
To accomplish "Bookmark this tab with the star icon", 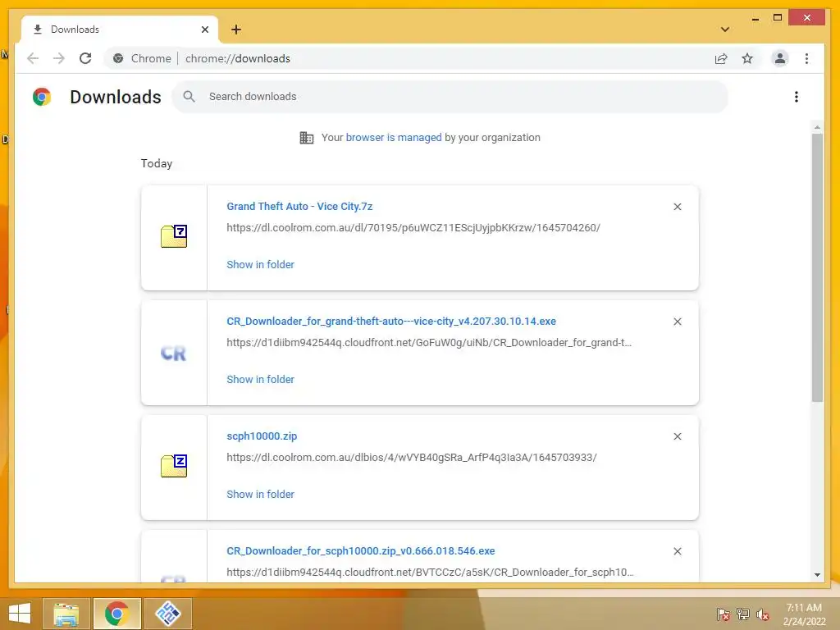I will point(747,58).
